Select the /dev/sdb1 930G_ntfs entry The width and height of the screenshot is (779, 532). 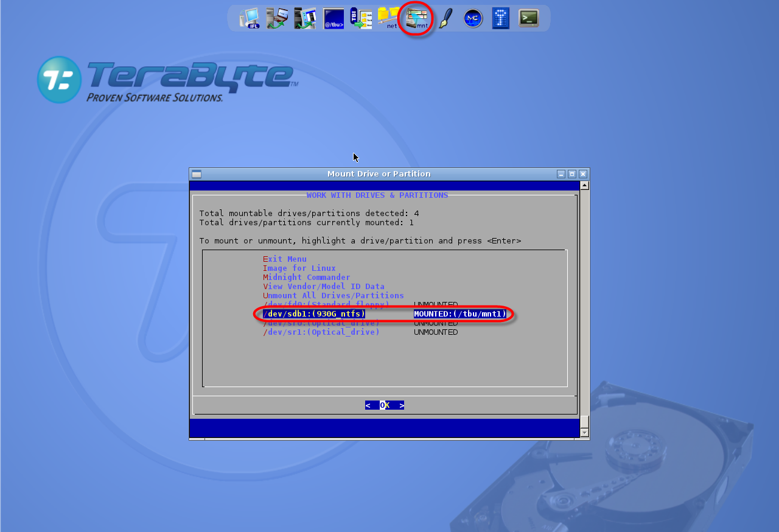coord(314,314)
